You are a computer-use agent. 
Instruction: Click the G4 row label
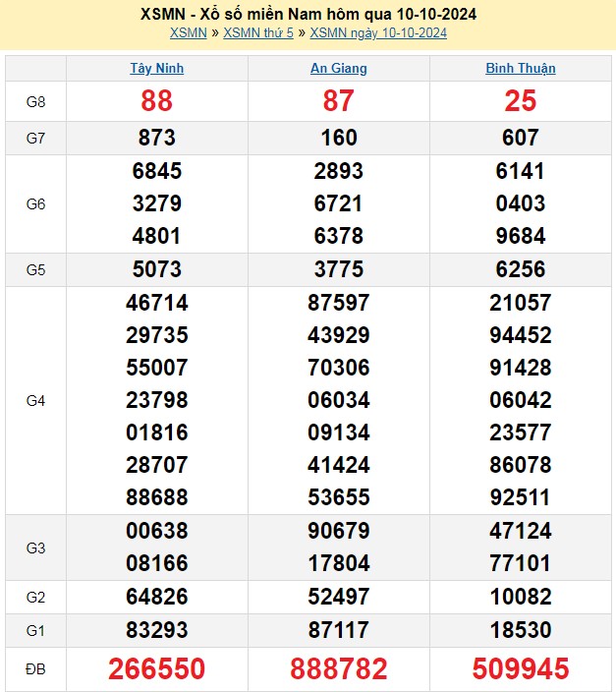[35, 401]
